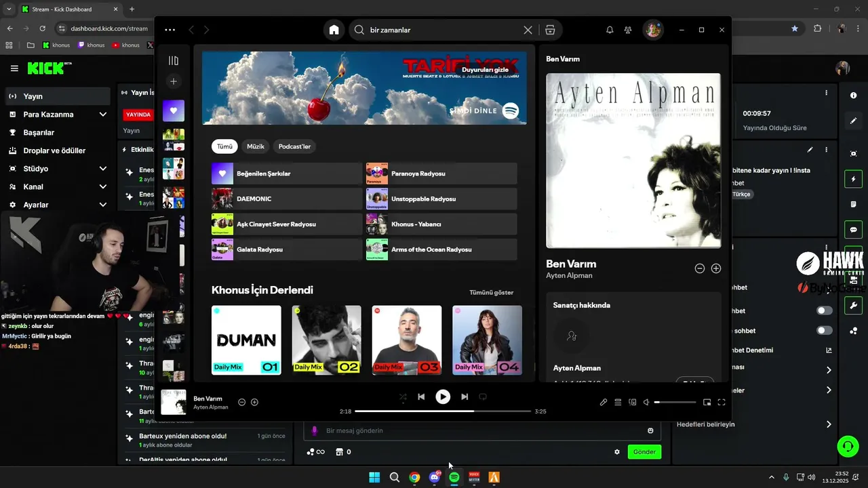Open Daily Mix 02 card
The width and height of the screenshot is (868, 488).
click(327, 340)
